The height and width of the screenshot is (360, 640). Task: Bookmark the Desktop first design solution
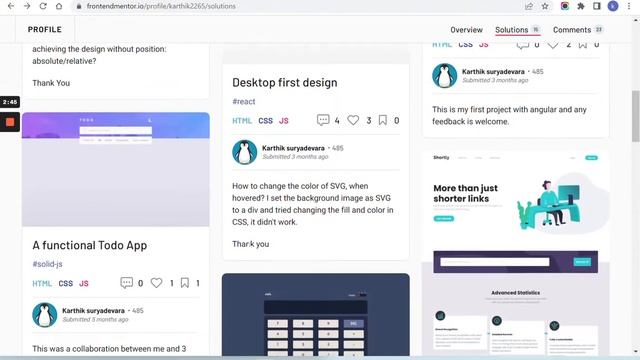[x=382, y=120]
